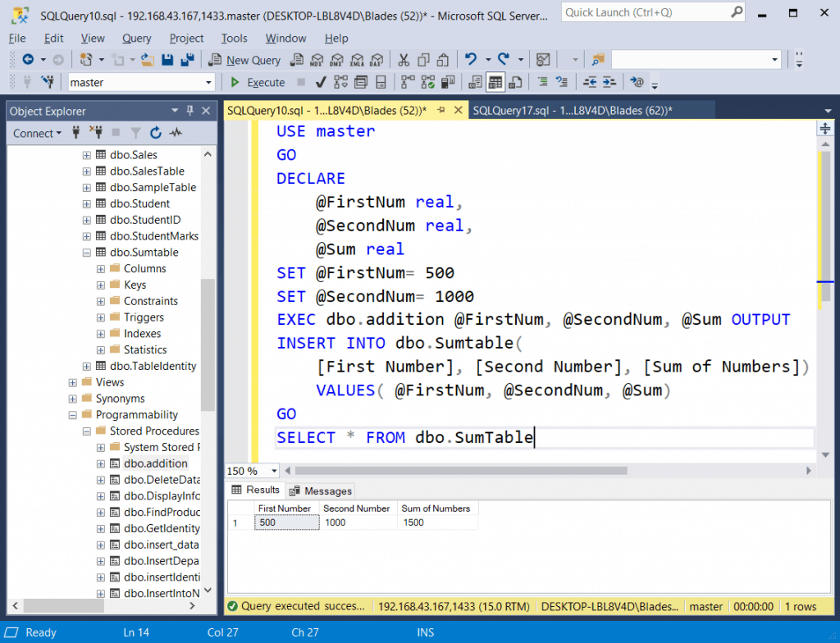Click the Include Actual Execution Plan icon
The width and height of the screenshot is (840, 643).
[x=406, y=81]
